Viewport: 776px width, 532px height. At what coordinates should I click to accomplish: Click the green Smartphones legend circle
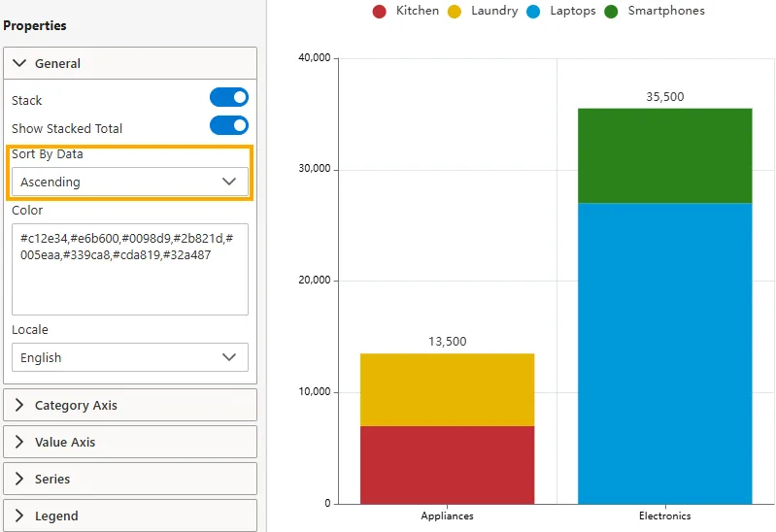click(x=611, y=12)
